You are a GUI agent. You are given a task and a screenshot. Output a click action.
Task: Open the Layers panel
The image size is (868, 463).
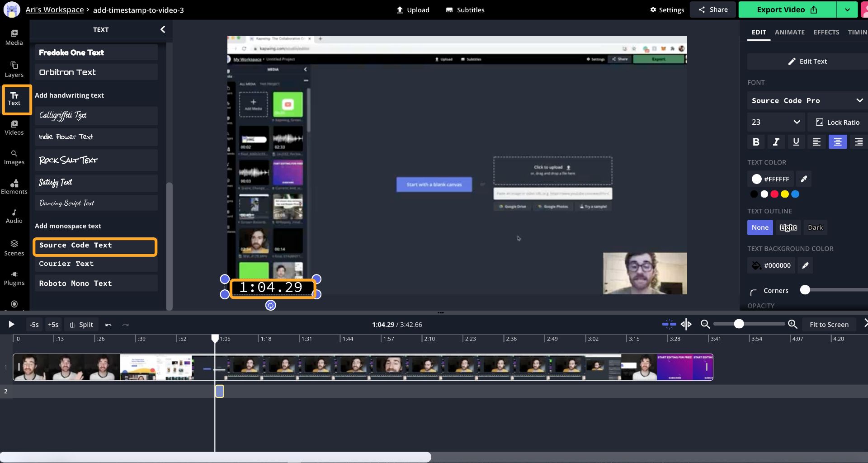(x=14, y=69)
